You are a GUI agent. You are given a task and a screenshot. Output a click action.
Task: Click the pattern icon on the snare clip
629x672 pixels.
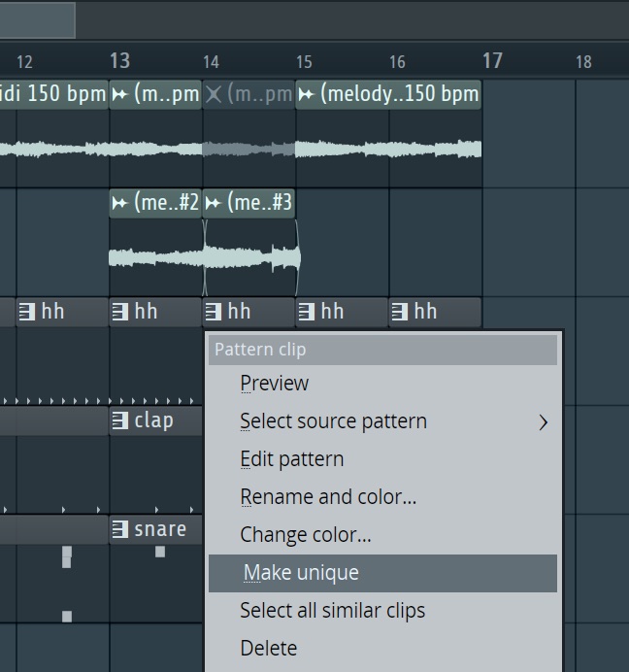pos(120,529)
